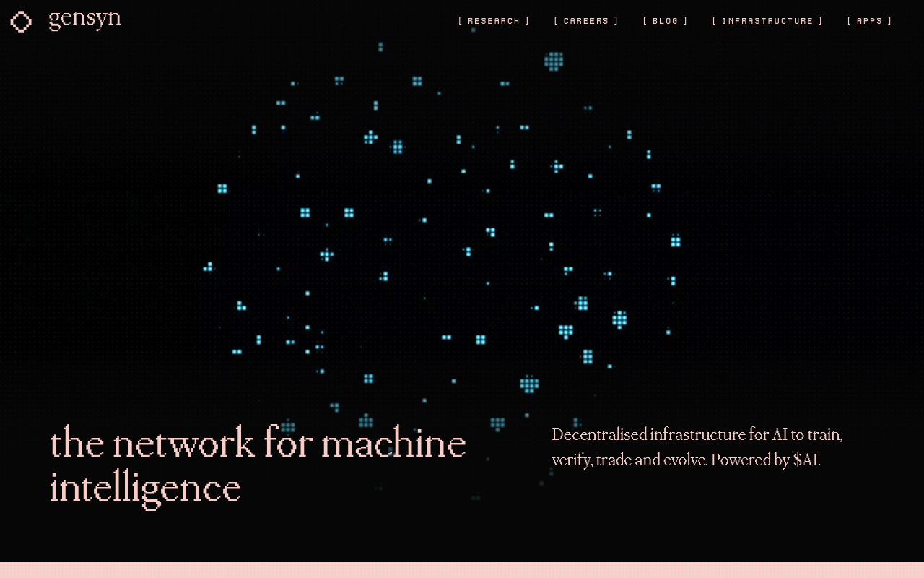Image resolution: width=924 pixels, height=578 pixels.
Task: Open the Apps navigation link
Action: (x=869, y=21)
